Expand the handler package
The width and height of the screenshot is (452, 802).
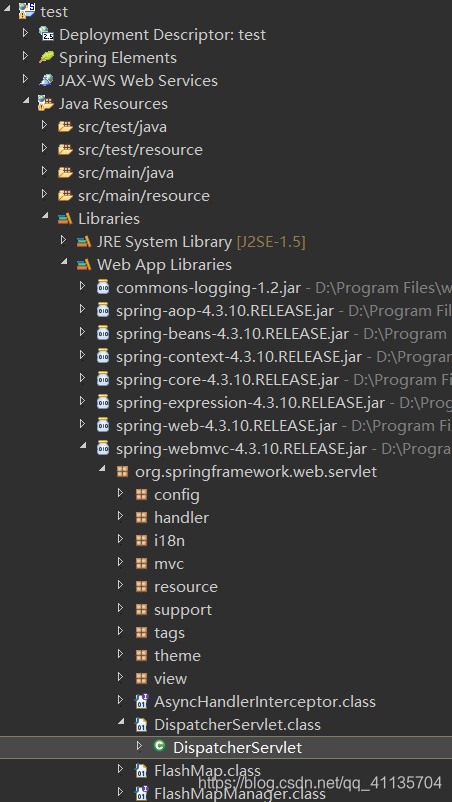tap(121, 516)
